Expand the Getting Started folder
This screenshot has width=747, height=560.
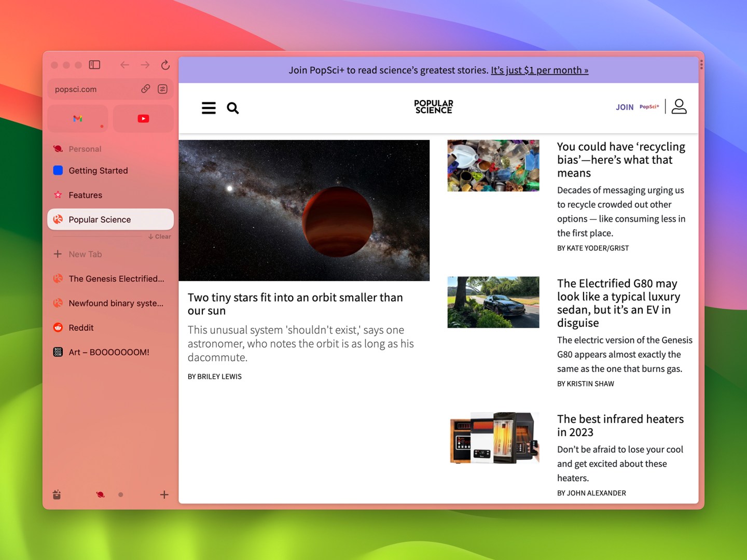coord(98,170)
